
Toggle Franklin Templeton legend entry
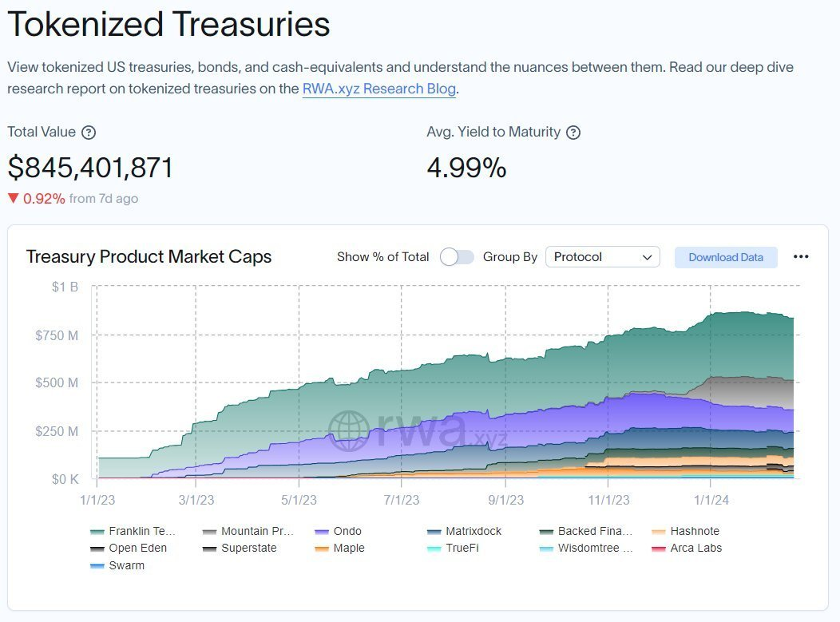(x=133, y=531)
